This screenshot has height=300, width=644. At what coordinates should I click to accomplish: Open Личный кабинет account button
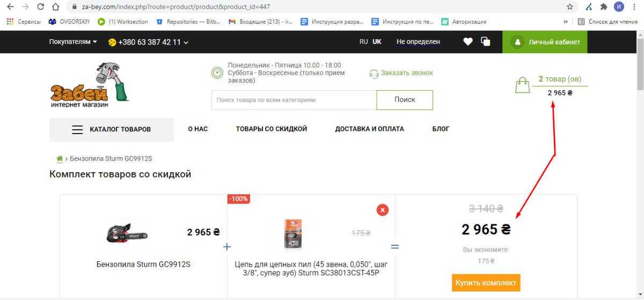pyautogui.click(x=545, y=42)
